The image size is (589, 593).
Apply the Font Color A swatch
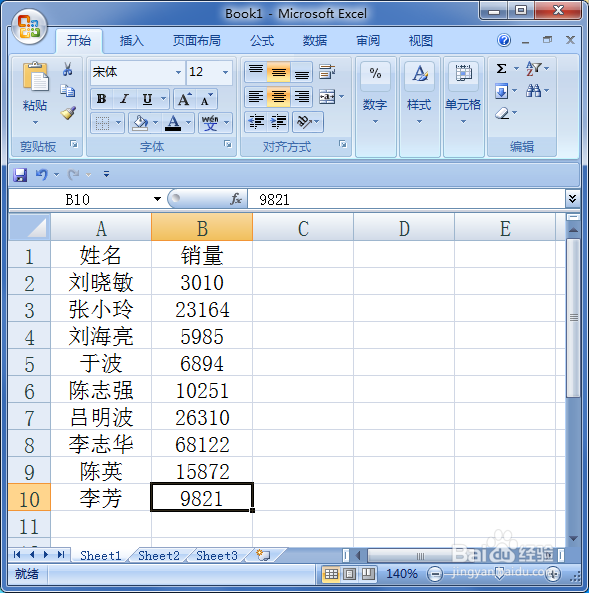(173, 123)
